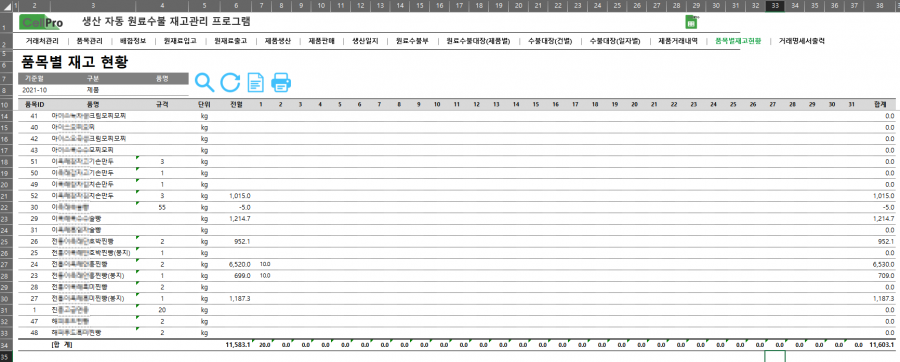Click the magnifier search icon
The width and height of the screenshot is (900, 362).
pos(204,83)
